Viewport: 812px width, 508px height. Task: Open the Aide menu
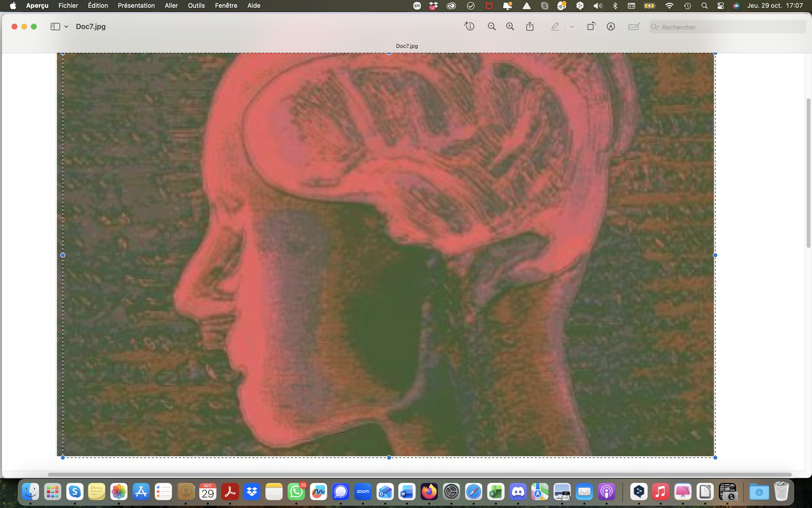[254, 5]
